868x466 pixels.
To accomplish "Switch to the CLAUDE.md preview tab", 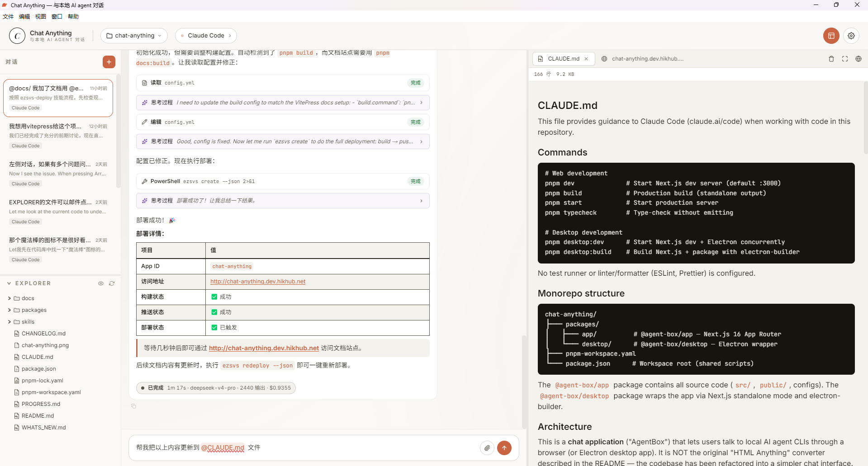I will point(563,59).
